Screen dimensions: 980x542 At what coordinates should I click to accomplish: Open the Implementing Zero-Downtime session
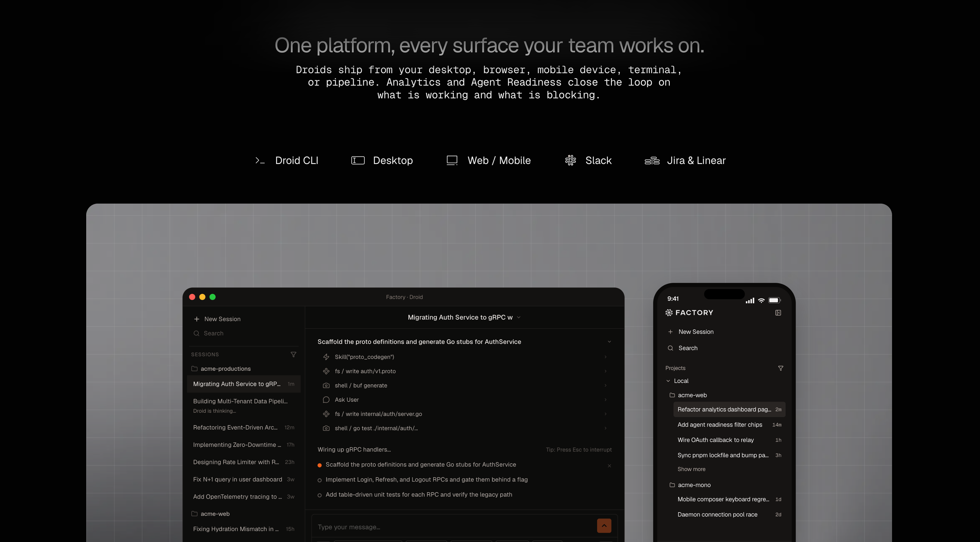tap(244, 445)
